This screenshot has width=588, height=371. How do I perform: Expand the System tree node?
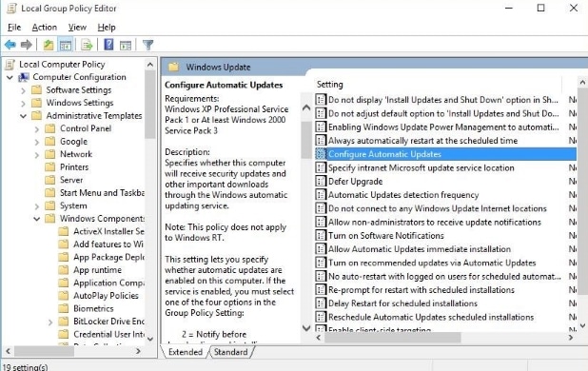pos(37,206)
